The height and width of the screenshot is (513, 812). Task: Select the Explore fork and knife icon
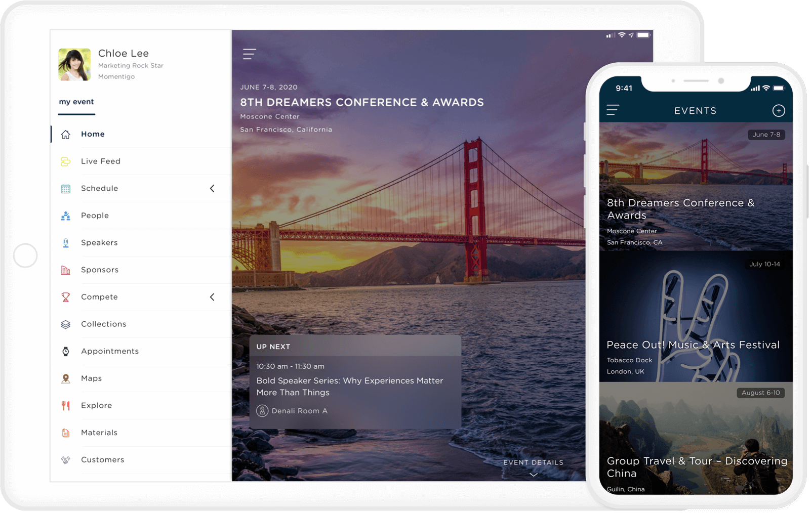coord(66,406)
